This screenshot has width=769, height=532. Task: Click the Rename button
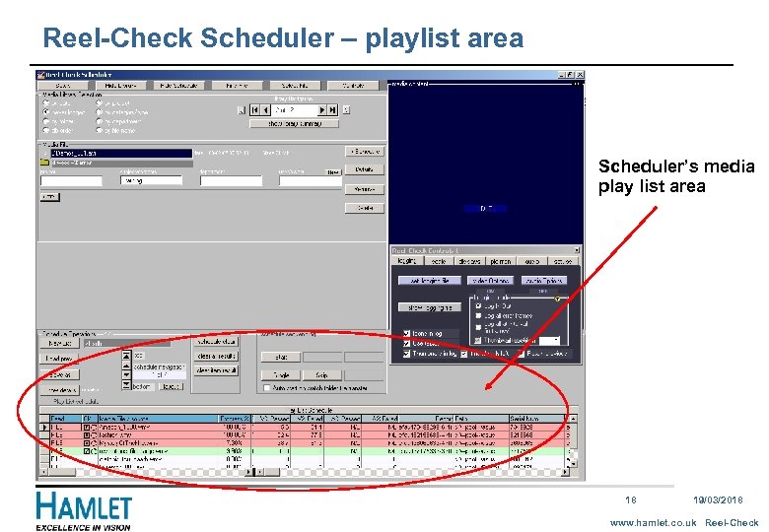pos(365,189)
